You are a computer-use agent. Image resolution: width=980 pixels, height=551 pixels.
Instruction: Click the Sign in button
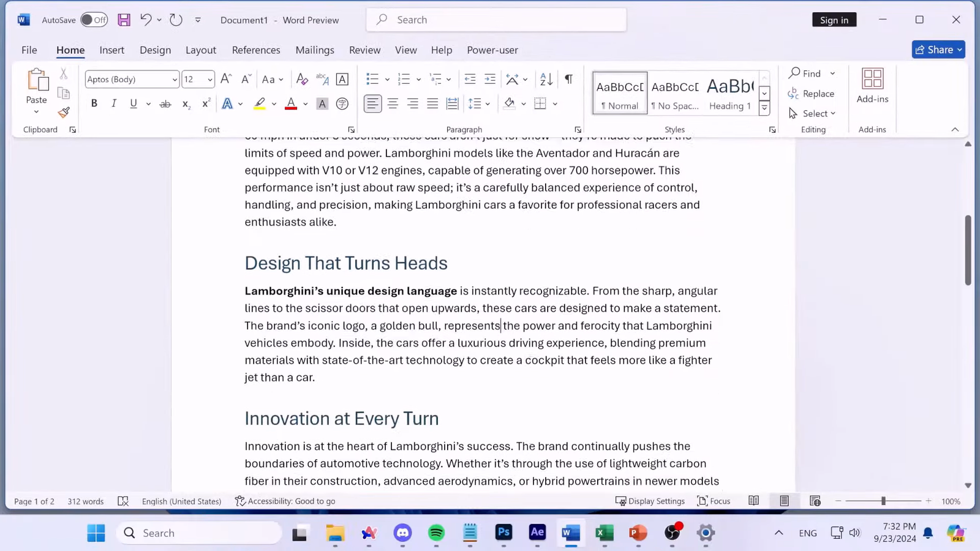tap(834, 20)
